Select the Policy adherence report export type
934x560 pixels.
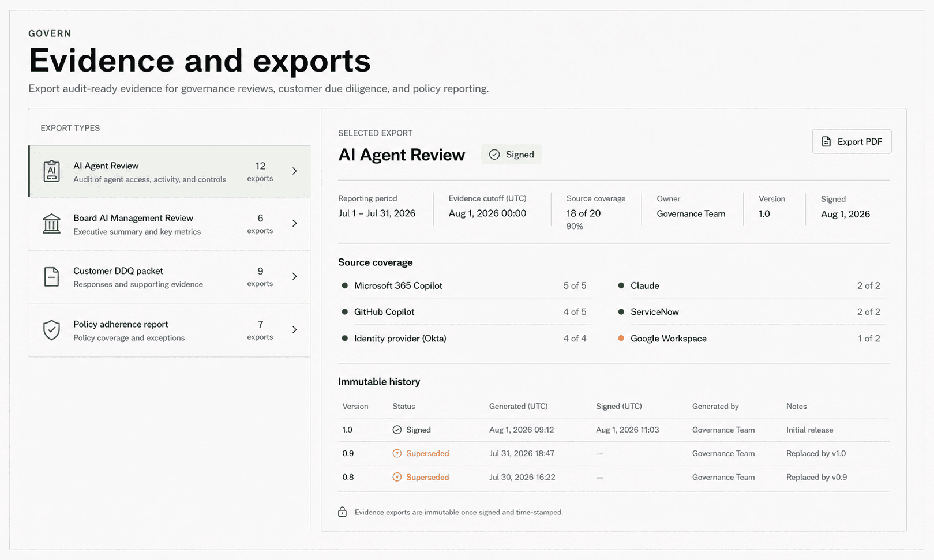pyautogui.click(x=170, y=330)
